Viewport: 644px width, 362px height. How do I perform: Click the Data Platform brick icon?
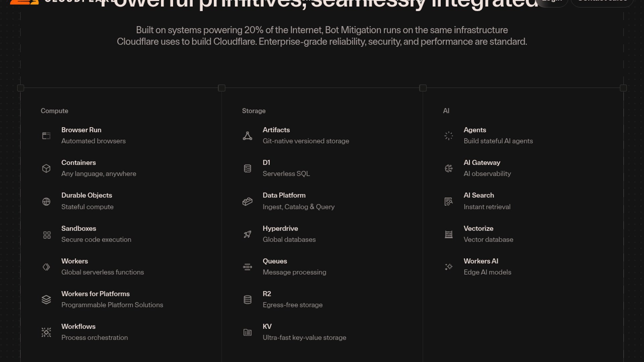(248, 201)
